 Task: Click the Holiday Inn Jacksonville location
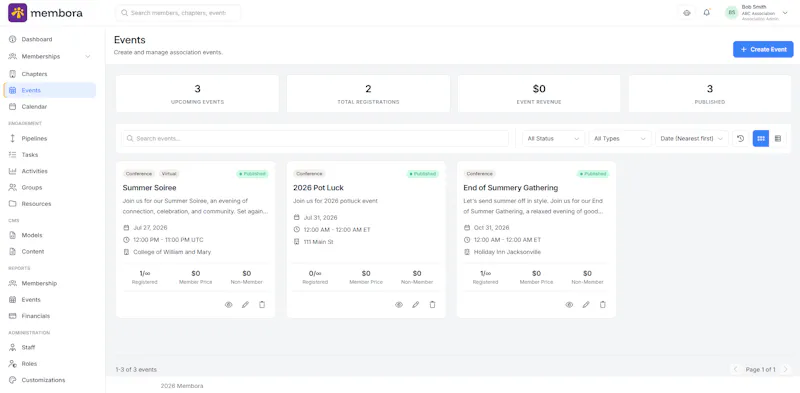coord(507,252)
